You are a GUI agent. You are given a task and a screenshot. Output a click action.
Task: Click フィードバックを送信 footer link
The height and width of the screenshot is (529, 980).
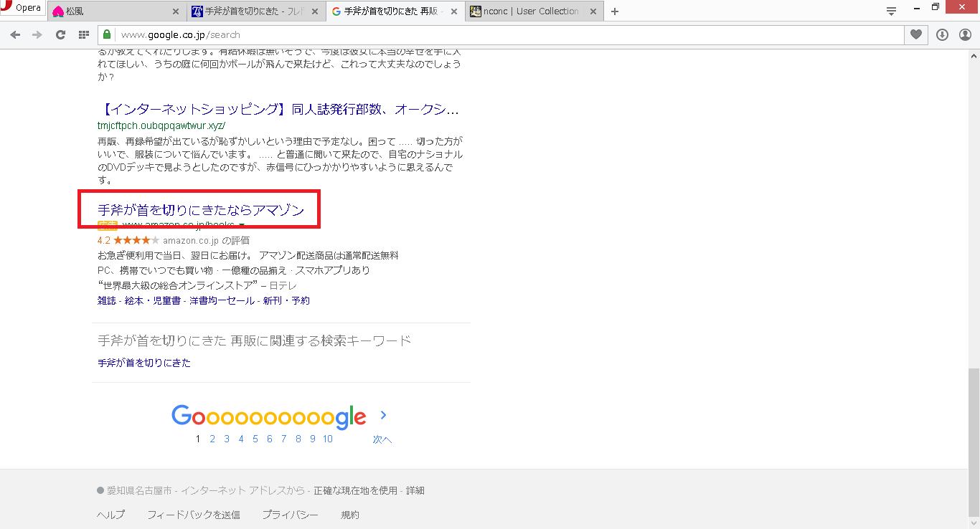tap(194, 515)
